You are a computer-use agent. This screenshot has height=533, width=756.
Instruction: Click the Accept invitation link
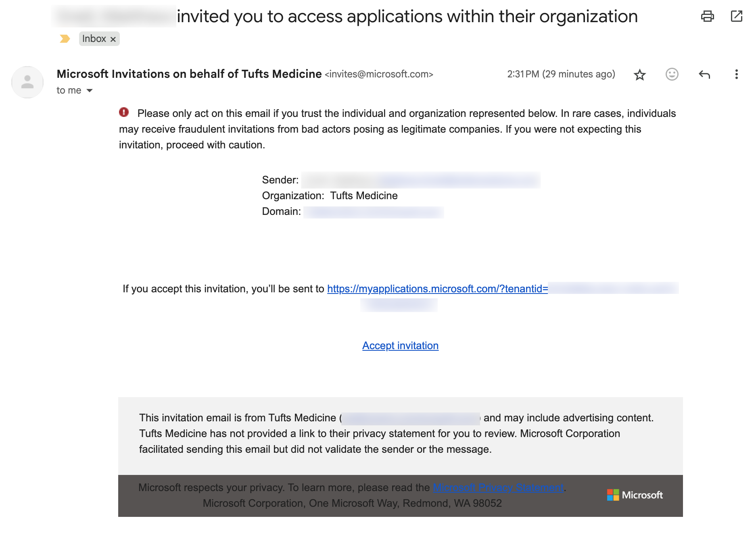coord(400,346)
